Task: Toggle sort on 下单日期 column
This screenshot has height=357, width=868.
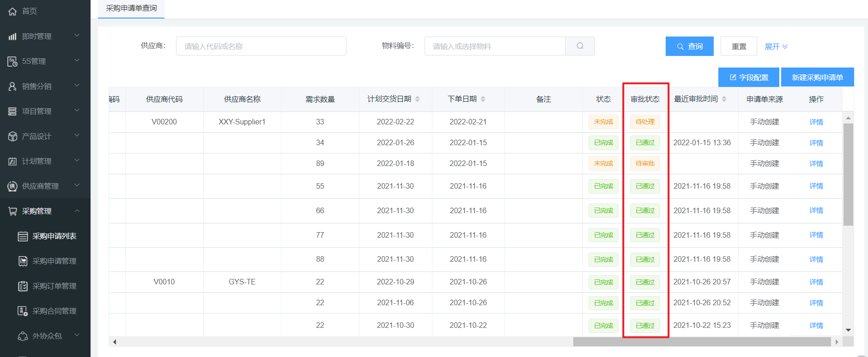Action: click(483, 99)
